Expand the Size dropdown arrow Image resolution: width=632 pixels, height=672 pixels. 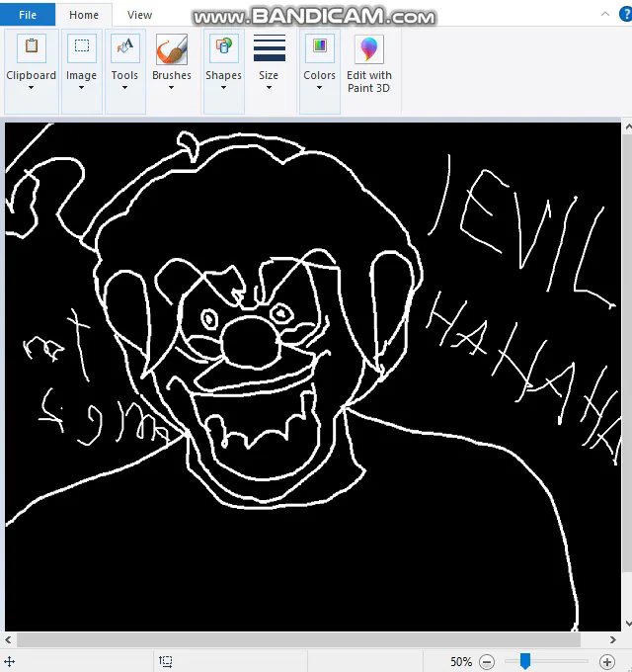269,88
